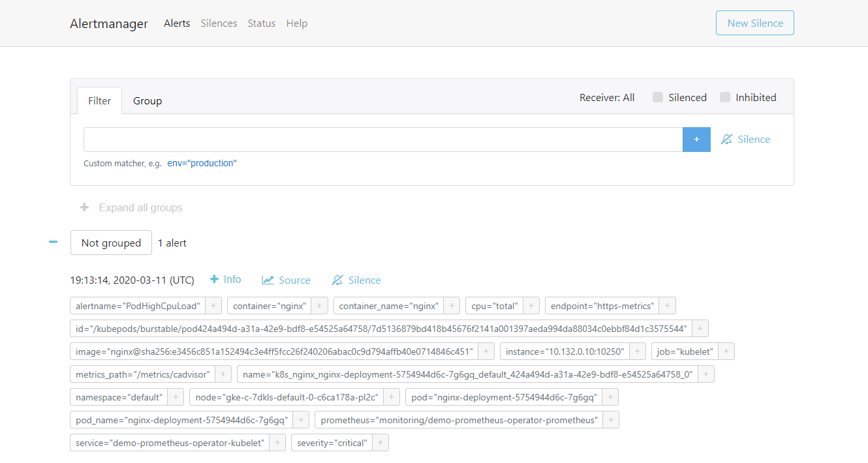868x463 pixels.
Task: Click the env="production" example matcher link
Action: click(x=202, y=164)
